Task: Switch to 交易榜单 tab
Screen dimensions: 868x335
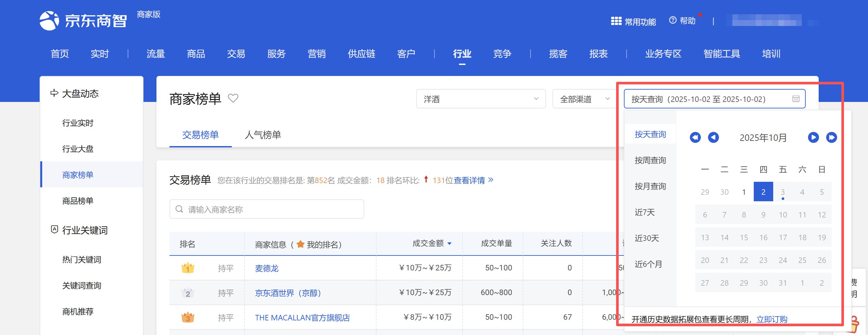Action: coord(201,135)
